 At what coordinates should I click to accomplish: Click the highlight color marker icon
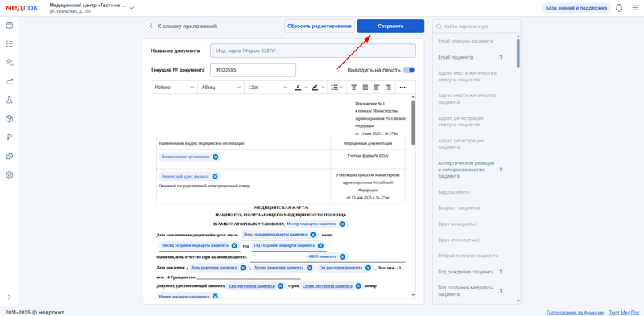click(x=315, y=88)
